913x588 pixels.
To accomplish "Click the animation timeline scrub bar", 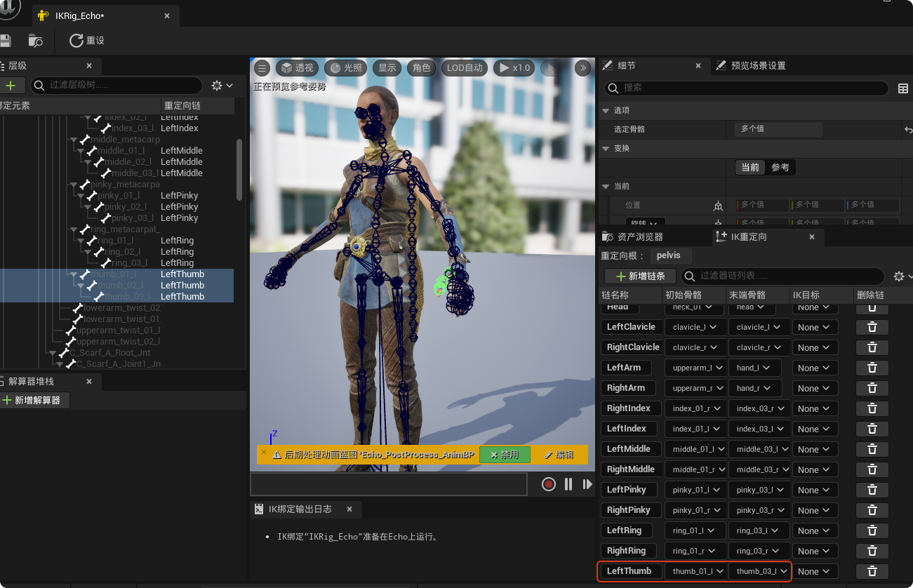I will coord(389,484).
